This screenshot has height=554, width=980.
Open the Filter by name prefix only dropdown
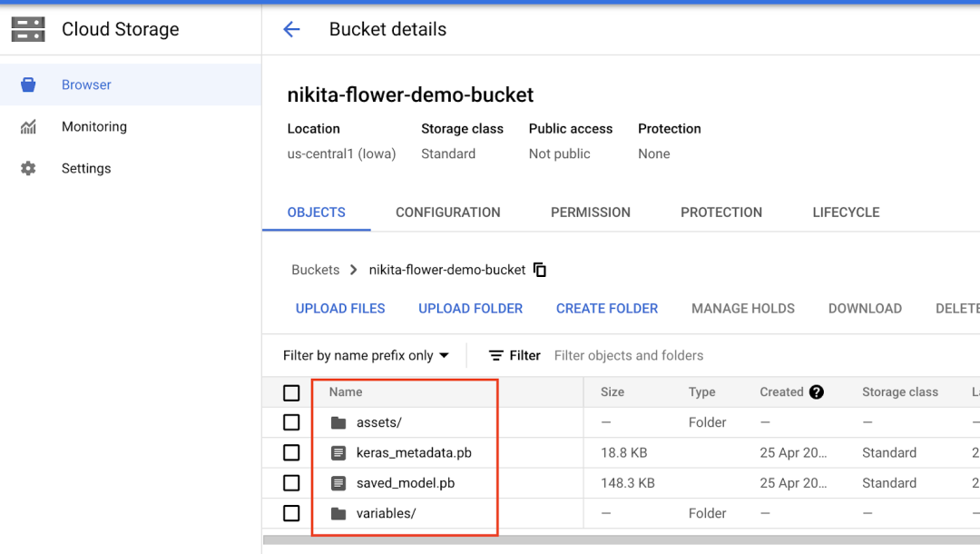pyautogui.click(x=366, y=355)
